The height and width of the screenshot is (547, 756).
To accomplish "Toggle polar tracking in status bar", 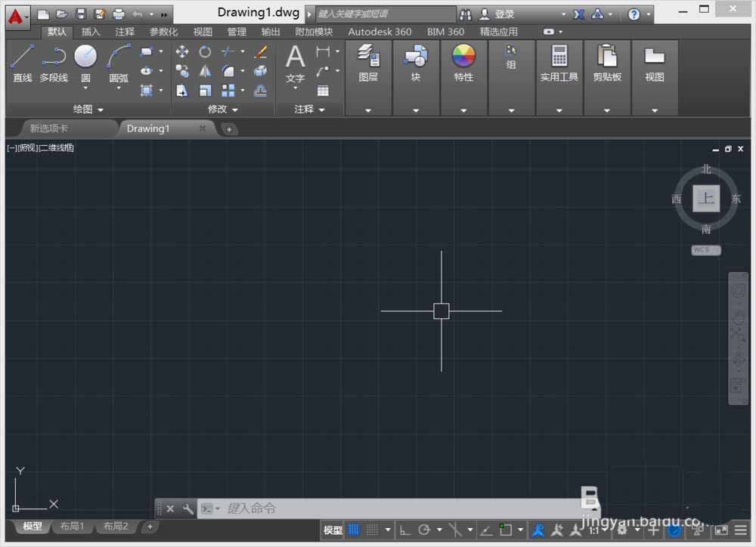I will (424, 530).
